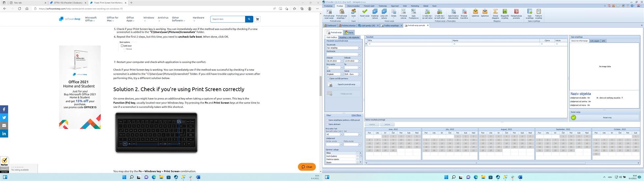This screenshot has height=181, width=644.
Task: Open Isplatnice in Blagajna group
Action: click(485, 13)
